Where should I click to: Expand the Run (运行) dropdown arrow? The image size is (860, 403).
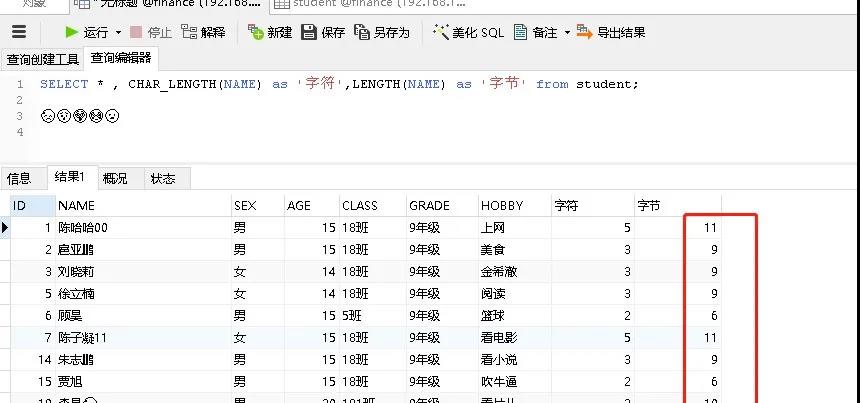tap(118, 32)
